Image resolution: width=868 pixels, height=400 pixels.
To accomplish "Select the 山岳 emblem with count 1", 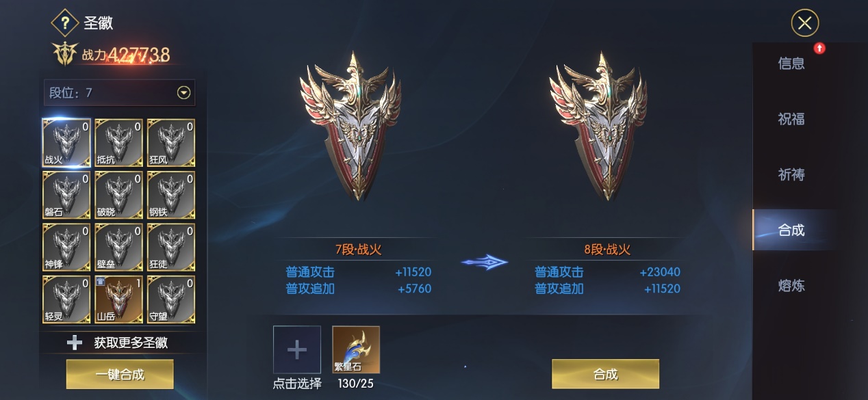I will click(x=119, y=299).
